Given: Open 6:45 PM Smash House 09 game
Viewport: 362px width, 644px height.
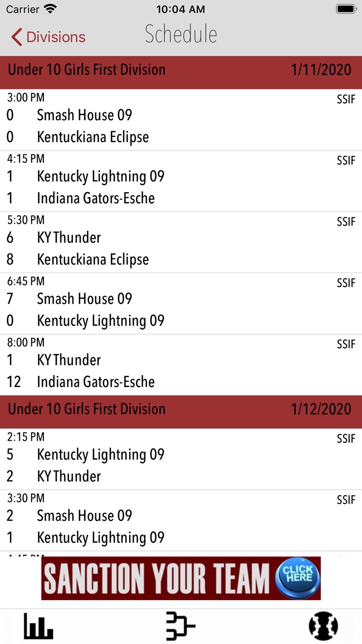Looking at the screenshot, I should 181,304.
